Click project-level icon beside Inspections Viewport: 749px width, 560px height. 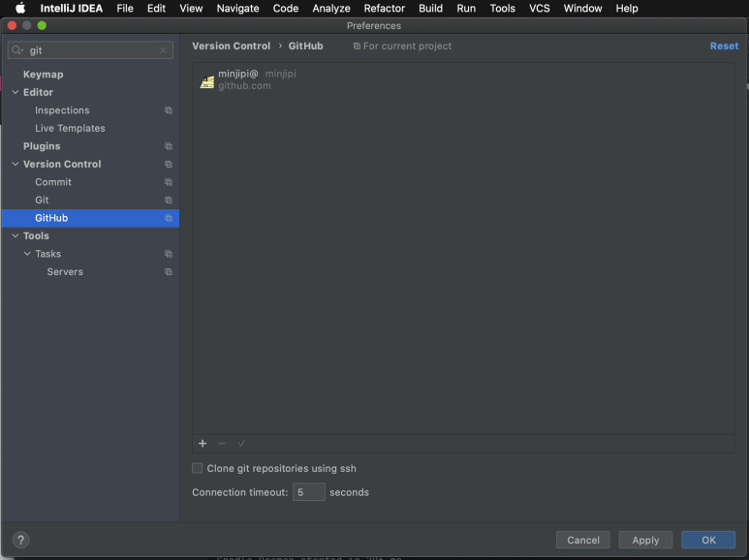coord(169,110)
